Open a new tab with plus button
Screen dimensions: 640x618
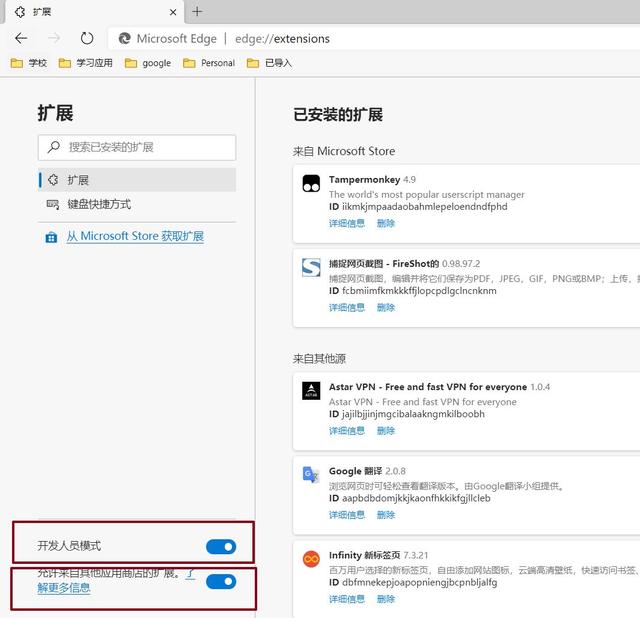click(197, 11)
